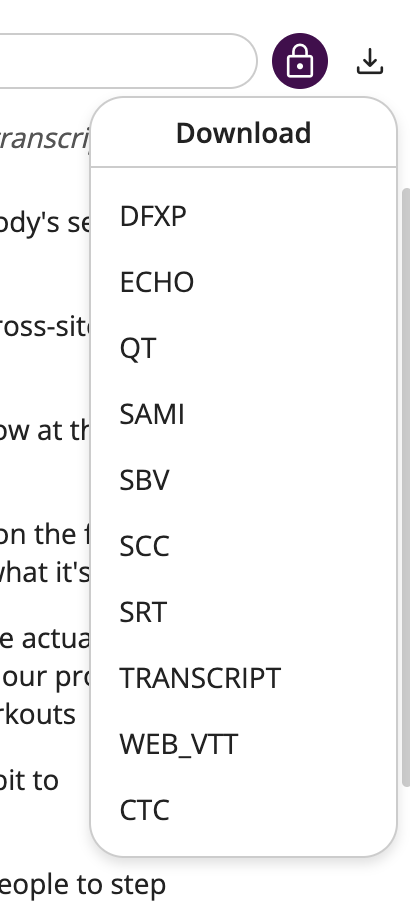The height and width of the screenshot is (908, 410).
Task: Click the download arrow icon
Action: [369, 61]
